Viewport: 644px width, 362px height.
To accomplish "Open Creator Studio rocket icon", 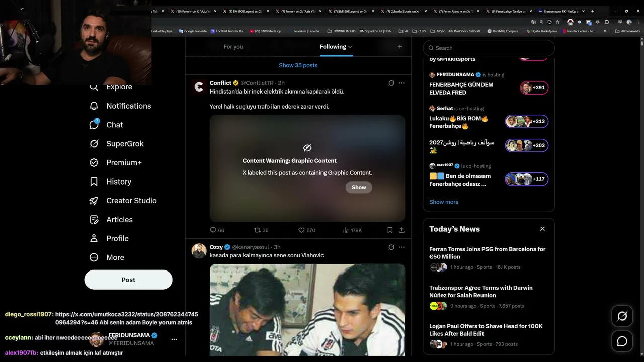I will (x=94, y=201).
